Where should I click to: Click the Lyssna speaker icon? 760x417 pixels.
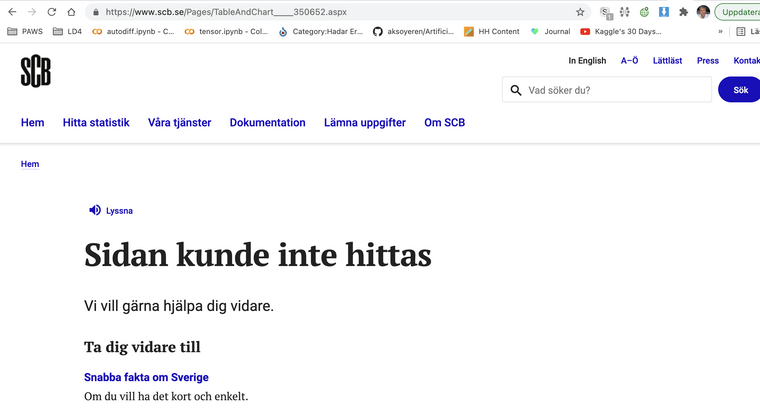(94, 210)
